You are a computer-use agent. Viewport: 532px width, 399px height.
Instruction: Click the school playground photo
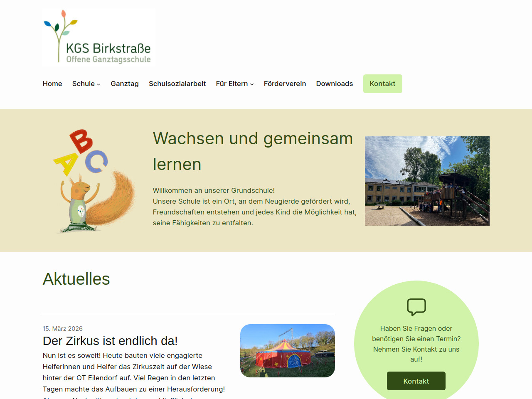click(x=427, y=181)
